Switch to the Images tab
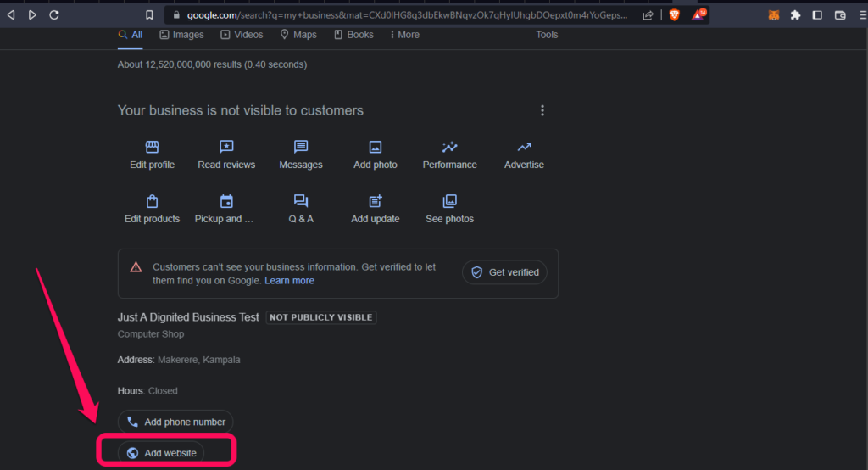The height and width of the screenshot is (470, 868). 181,35
